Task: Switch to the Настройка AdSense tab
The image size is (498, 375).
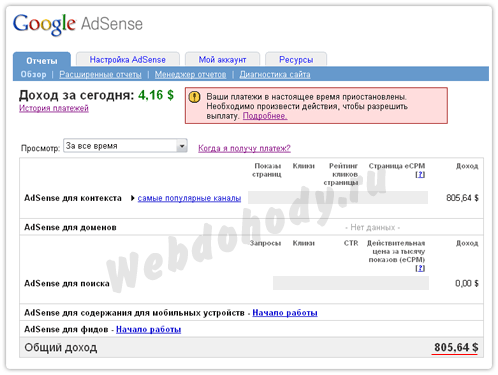Action: (128, 60)
